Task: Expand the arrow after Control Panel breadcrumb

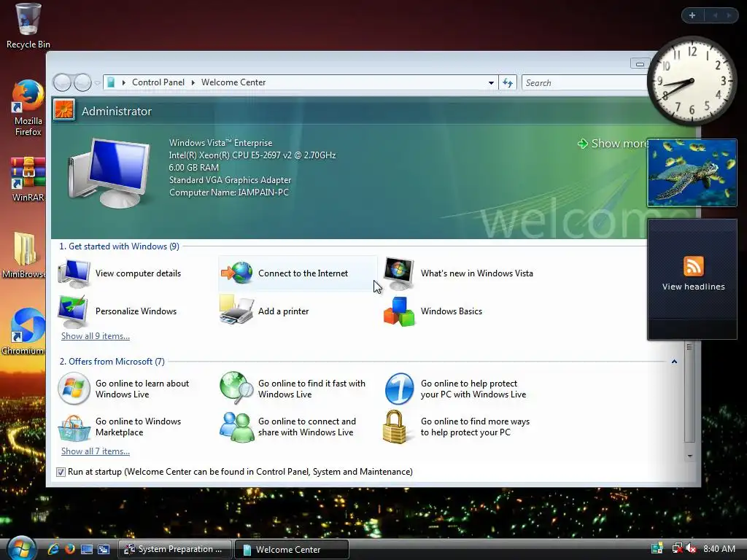Action: (193, 82)
